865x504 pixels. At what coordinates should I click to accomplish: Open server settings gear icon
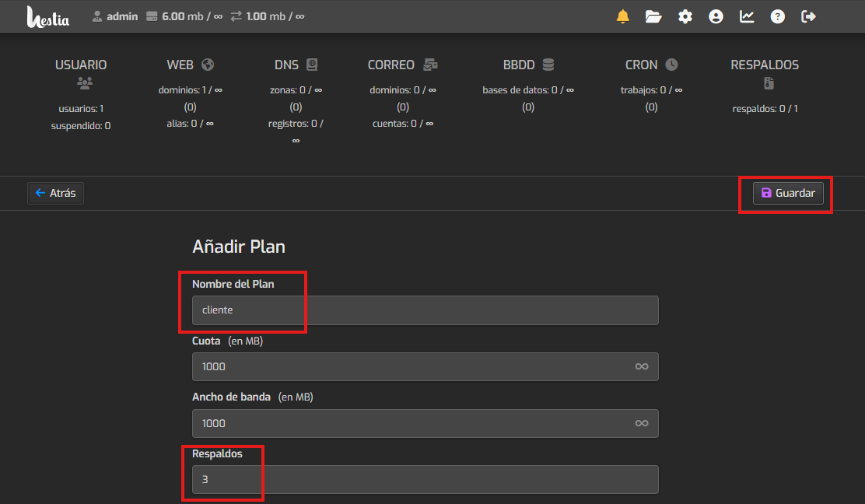[685, 16]
